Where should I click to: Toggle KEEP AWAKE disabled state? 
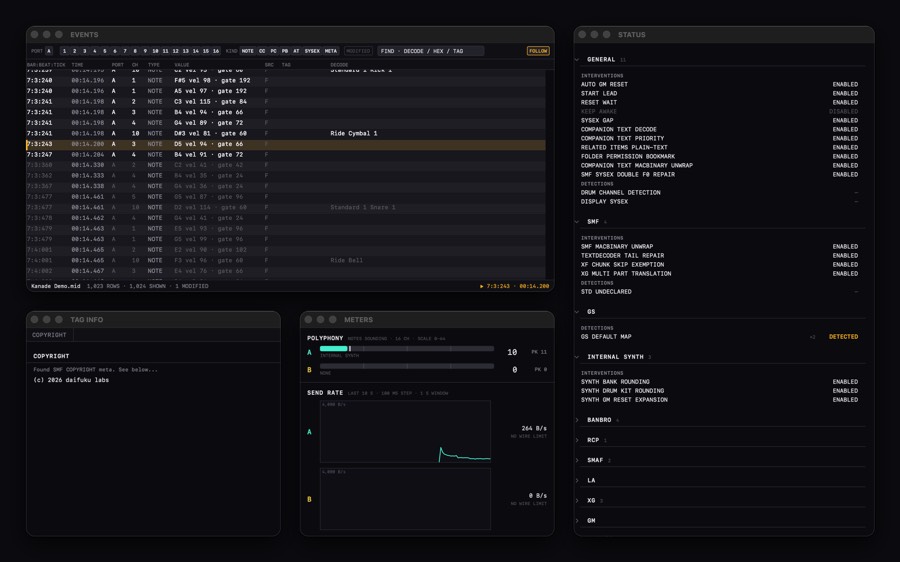click(843, 111)
